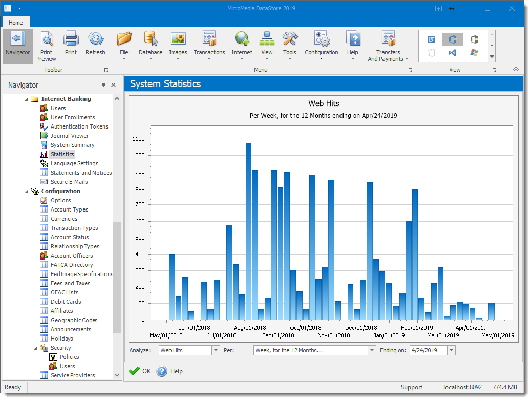Open the application menu icon in title bar
Viewport: 532px width, 401px height.
8,8
